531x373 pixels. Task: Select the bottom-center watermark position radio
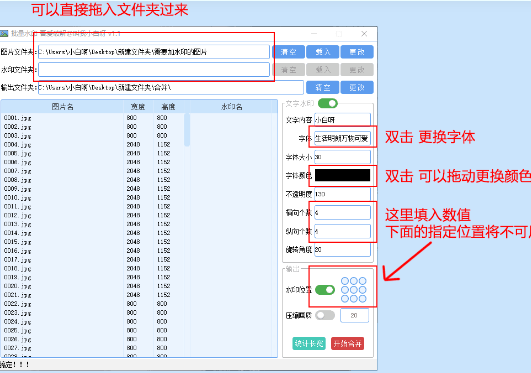tap(354, 298)
